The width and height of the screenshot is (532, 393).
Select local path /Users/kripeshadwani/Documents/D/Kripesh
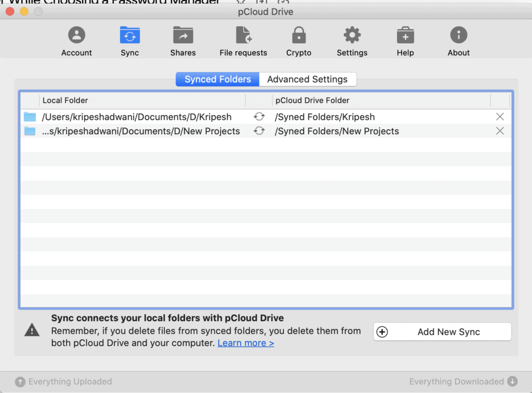tap(137, 117)
